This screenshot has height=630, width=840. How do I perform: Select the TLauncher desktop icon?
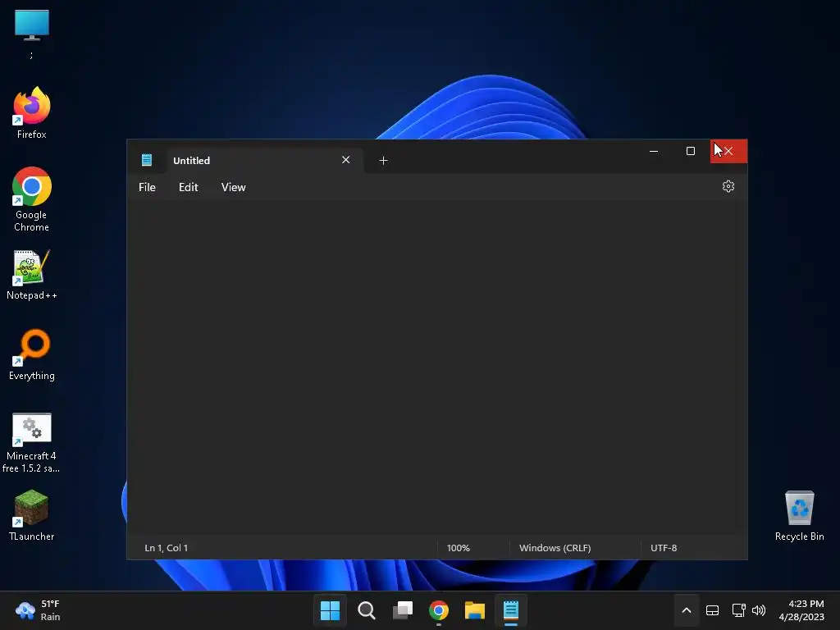pos(32,515)
